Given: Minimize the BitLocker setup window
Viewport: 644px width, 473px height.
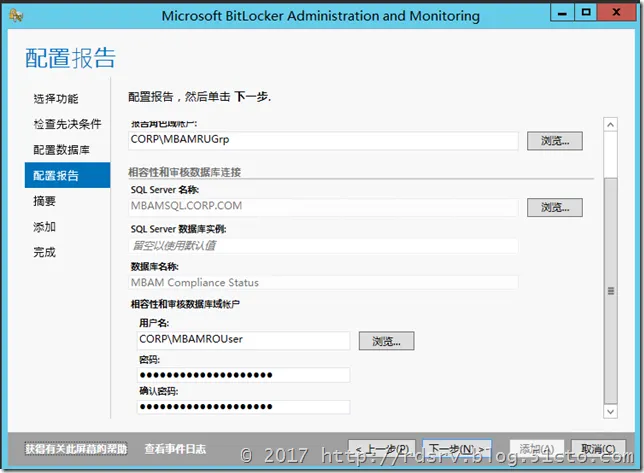Looking at the screenshot, I should tap(562, 13).
